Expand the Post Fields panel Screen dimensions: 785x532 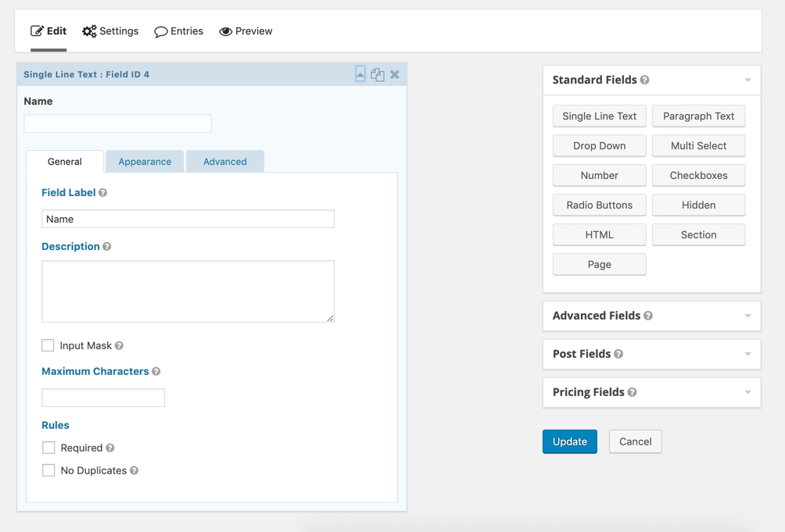tap(748, 354)
